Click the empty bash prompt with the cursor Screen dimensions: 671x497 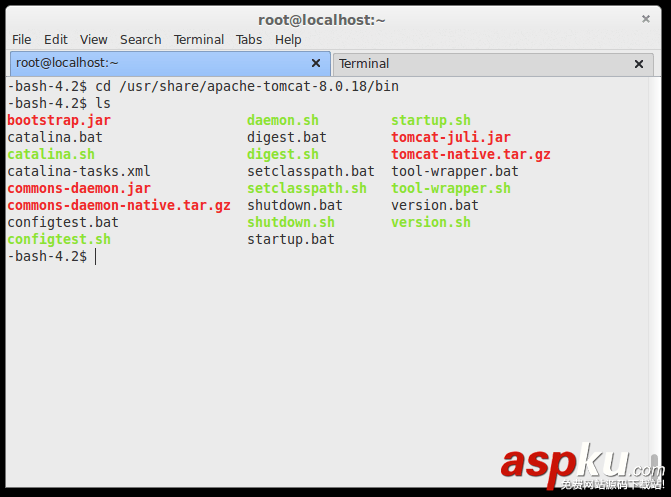pyautogui.click(x=52, y=256)
